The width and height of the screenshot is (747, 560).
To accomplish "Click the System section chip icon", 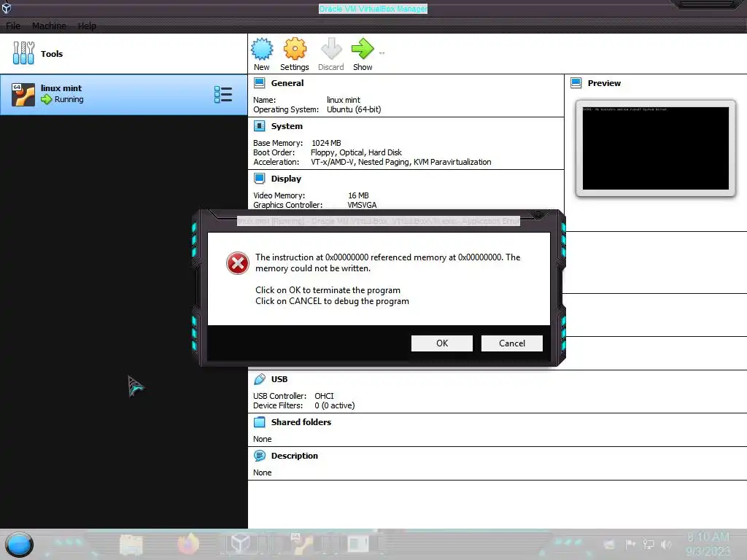I will (260, 126).
